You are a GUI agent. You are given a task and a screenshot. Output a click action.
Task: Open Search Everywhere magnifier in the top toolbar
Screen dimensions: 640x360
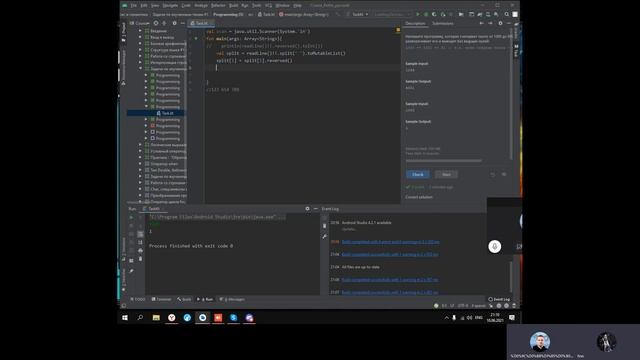[x=507, y=14]
